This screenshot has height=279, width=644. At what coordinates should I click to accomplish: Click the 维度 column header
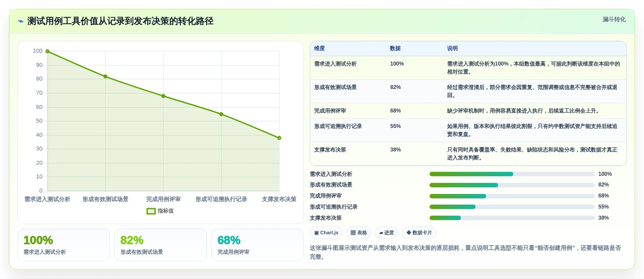[320, 49]
